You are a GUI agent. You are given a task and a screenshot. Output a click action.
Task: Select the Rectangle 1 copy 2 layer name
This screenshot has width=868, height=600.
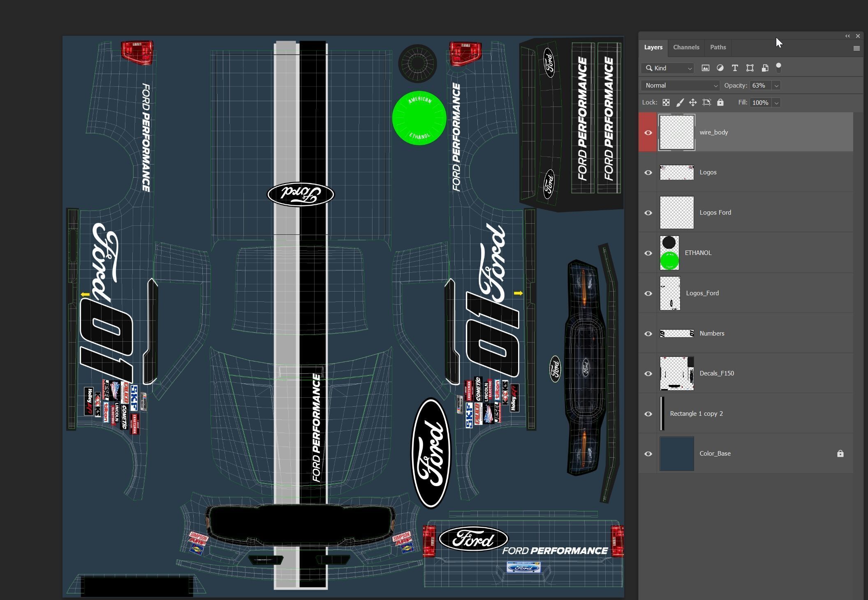click(696, 414)
